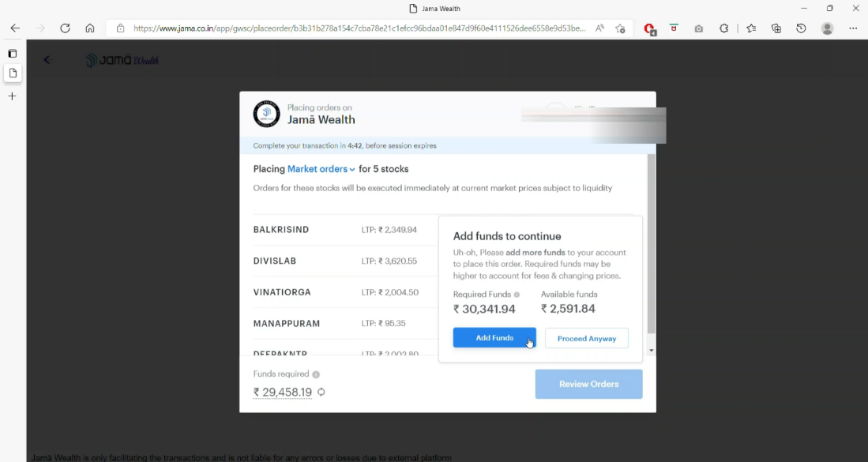Select the MANAPPURAM stock name
The width and height of the screenshot is (868, 462).
(x=287, y=324)
